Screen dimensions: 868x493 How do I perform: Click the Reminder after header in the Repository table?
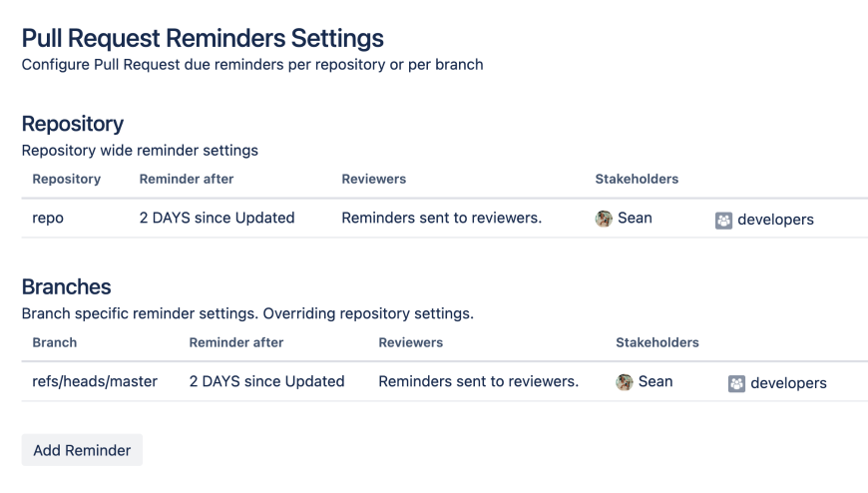(x=187, y=180)
